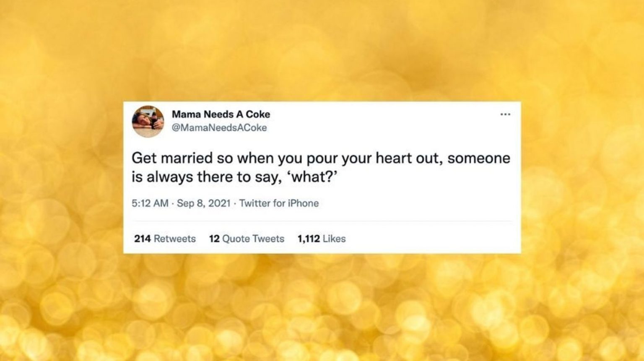Click the word "someone" ending the first line
The height and width of the screenshot is (361, 644).
pos(479,158)
